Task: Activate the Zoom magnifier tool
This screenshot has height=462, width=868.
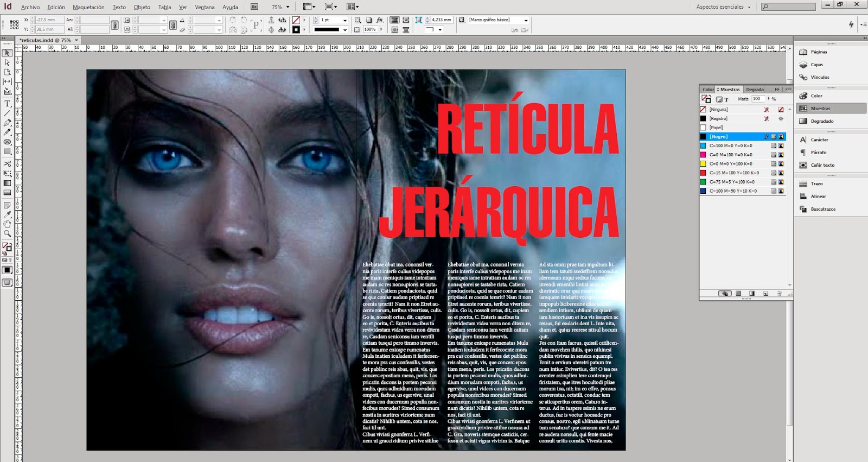Action: pyautogui.click(x=7, y=233)
